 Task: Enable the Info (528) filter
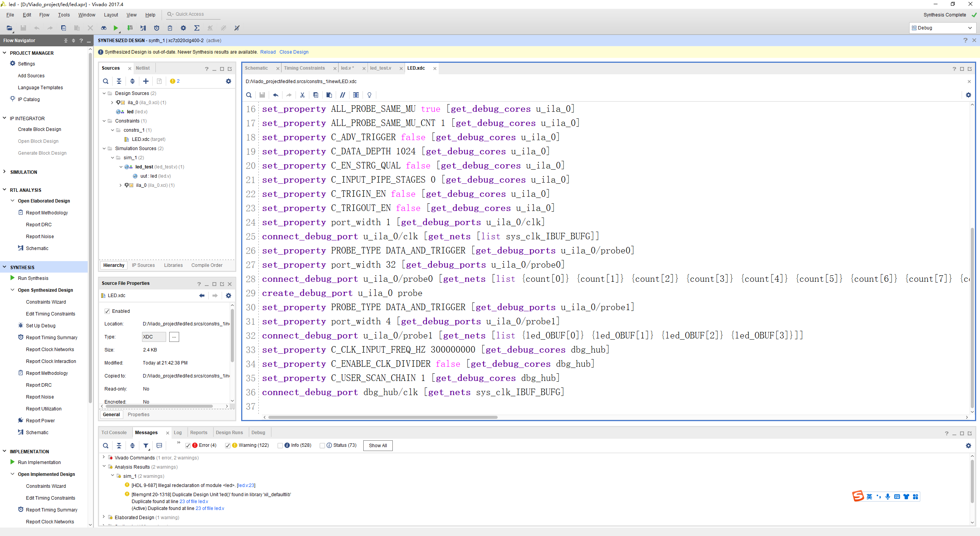coord(280,446)
